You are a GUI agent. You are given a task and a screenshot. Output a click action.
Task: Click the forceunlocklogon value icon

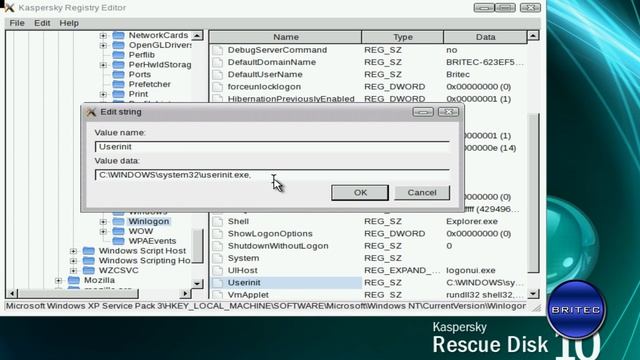(x=218, y=87)
